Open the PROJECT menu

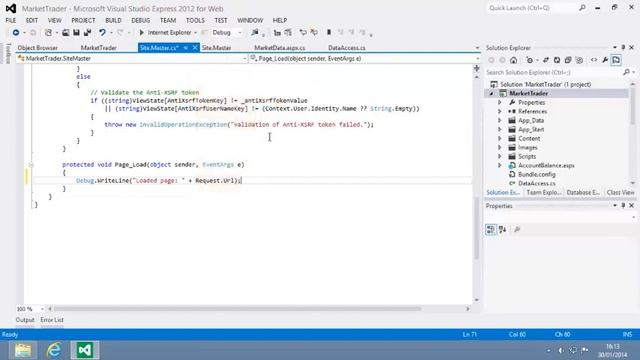(83, 20)
